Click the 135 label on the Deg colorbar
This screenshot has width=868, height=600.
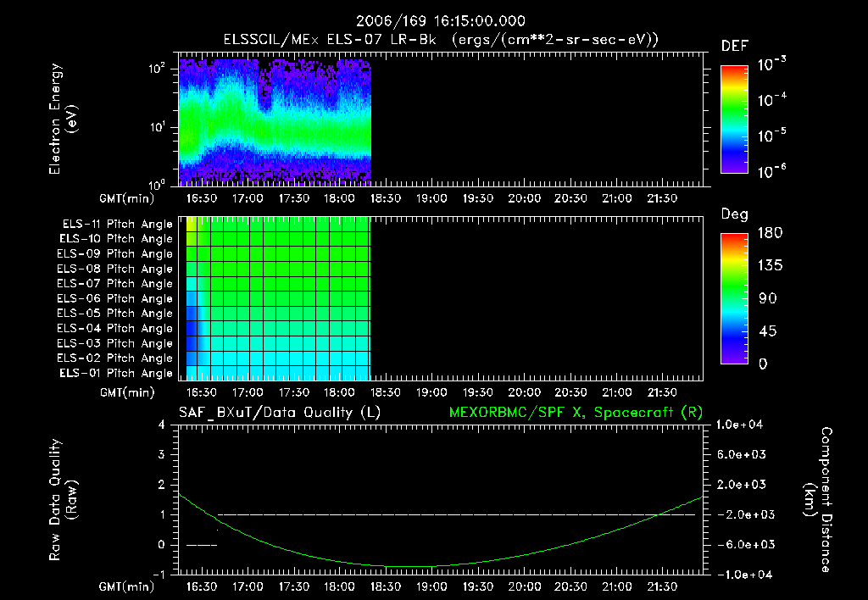[x=770, y=266]
